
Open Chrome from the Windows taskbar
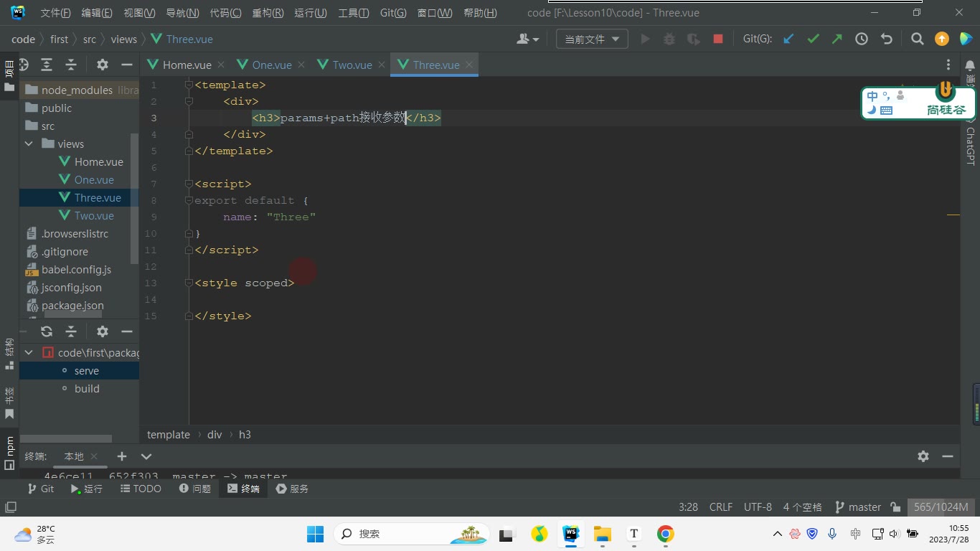pyautogui.click(x=666, y=534)
